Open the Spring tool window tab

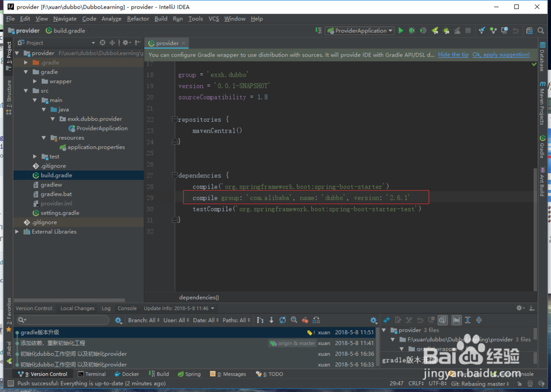pyautogui.click(x=189, y=374)
